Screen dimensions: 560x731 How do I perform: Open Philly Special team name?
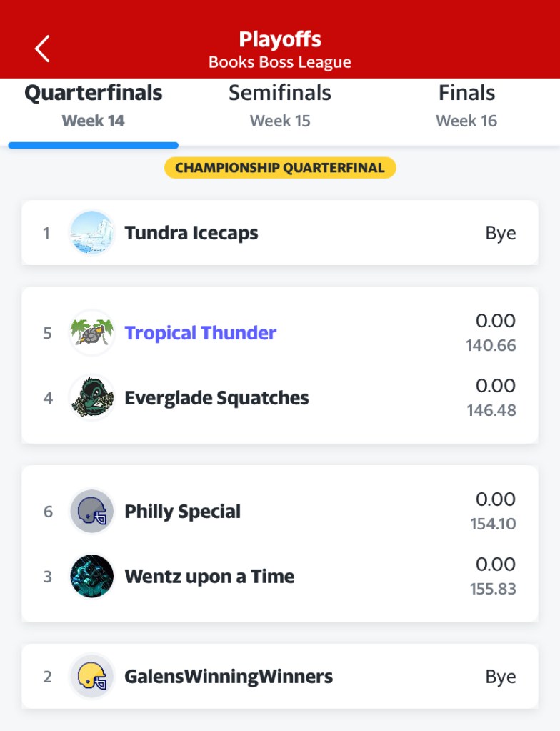[x=183, y=512]
